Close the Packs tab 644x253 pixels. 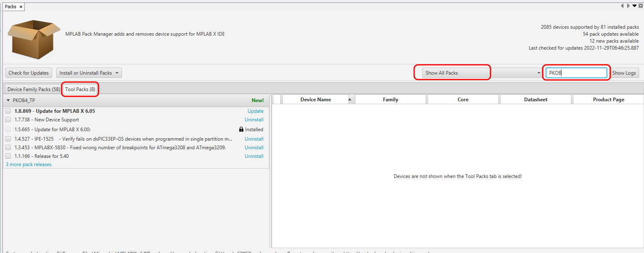(x=21, y=7)
